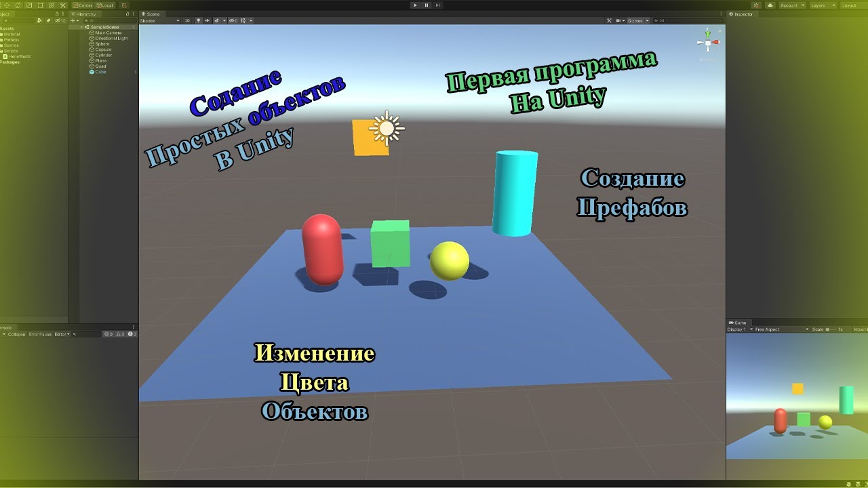
Task: Select the HelloWorld script asset
Action: (18, 56)
